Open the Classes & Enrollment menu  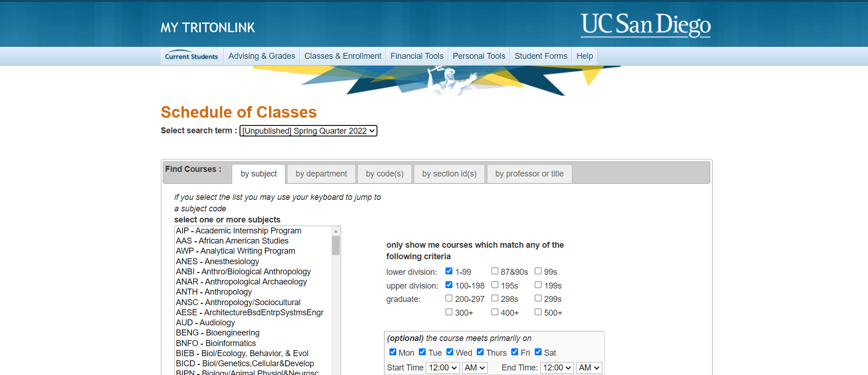(x=343, y=56)
